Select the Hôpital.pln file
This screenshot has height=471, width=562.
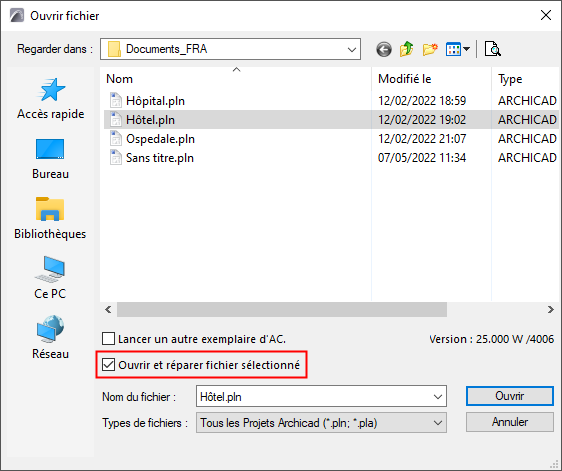pyautogui.click(x=155, y=101)
